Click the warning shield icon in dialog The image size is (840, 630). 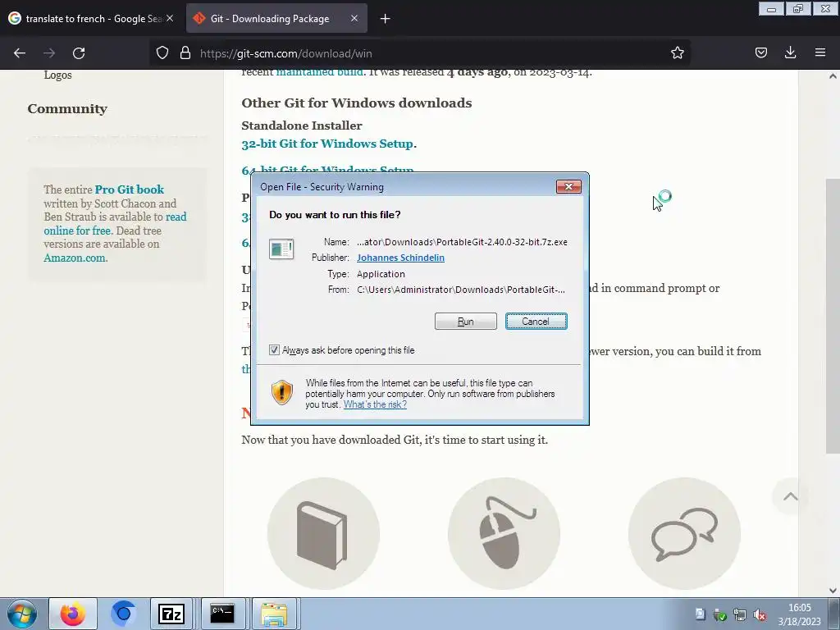click(x=282, y=392)
